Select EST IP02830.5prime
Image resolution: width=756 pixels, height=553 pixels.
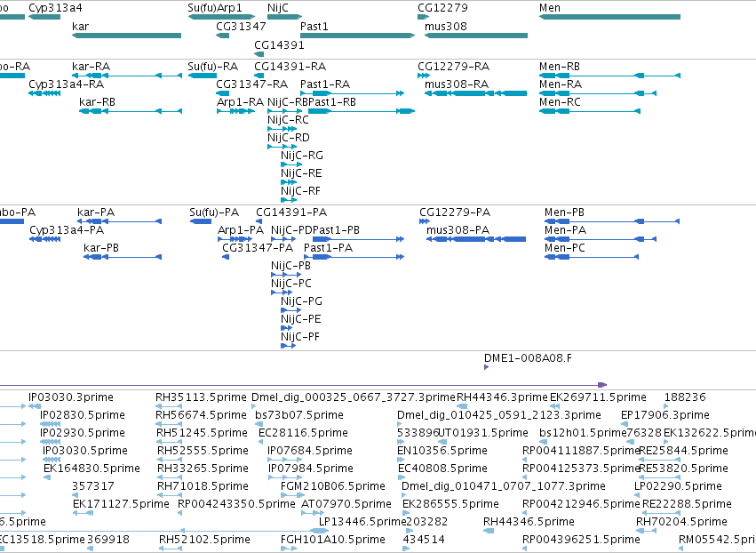[x=50, y=424]
